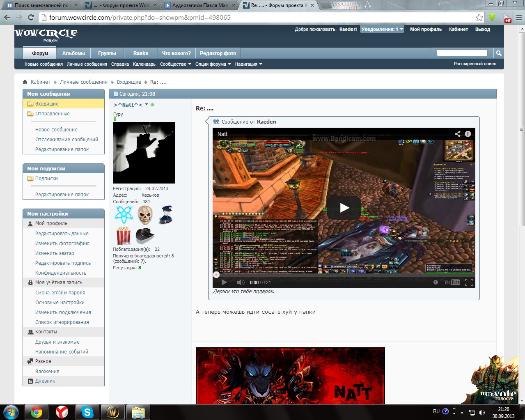Open the Ranks tab
This screenshot has width=525, height=420.
(x=141, y=53)
